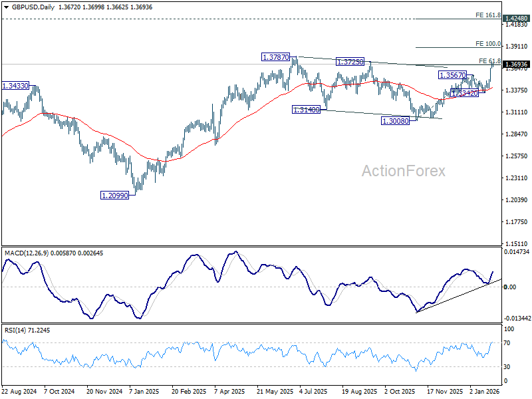
Task: Click the 4 Jul 2025 date label
Action: [313, 391]
